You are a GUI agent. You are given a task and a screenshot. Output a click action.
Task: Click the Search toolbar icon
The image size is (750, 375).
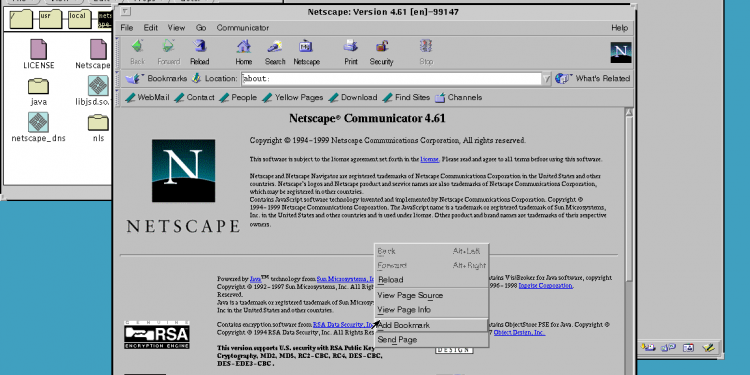coord(275,46)
